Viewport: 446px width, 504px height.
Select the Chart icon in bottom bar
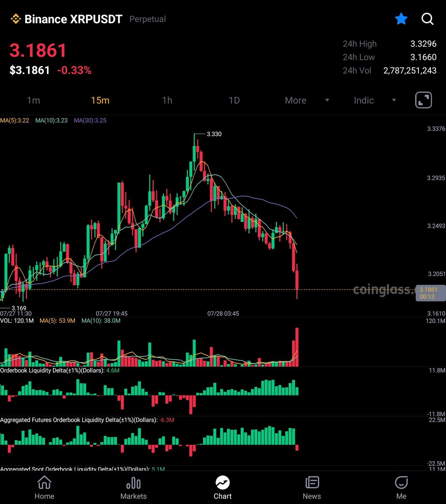coord(222,482)
